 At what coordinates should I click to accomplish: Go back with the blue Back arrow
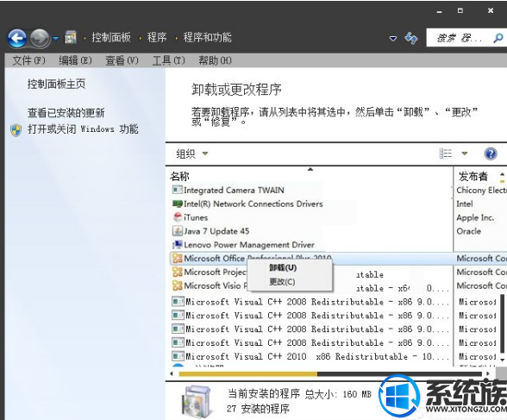coord(17,39)
